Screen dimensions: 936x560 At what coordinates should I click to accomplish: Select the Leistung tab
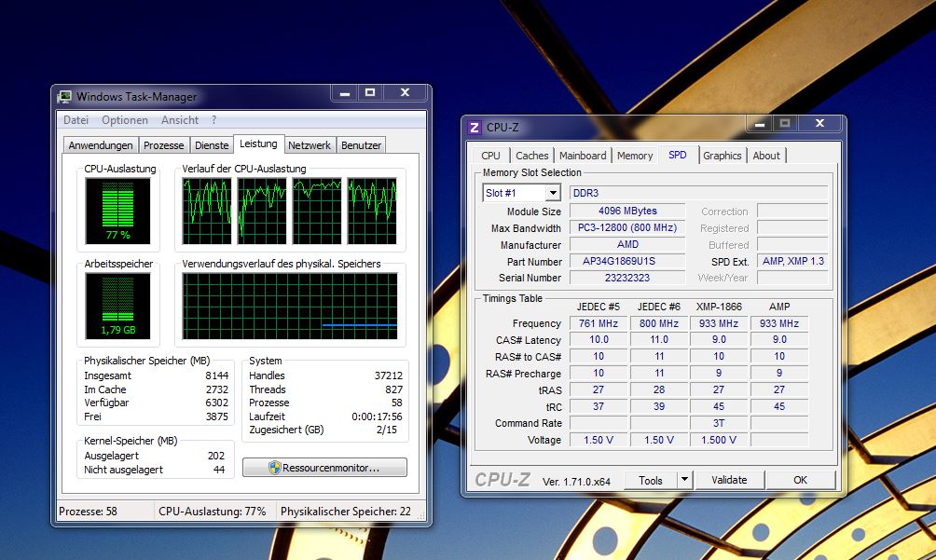pos(258,143)
